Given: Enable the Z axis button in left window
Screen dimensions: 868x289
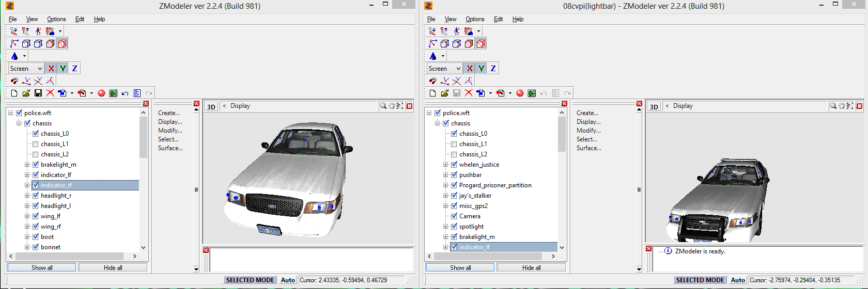Looking at the screenshot, I should (74, 68).
